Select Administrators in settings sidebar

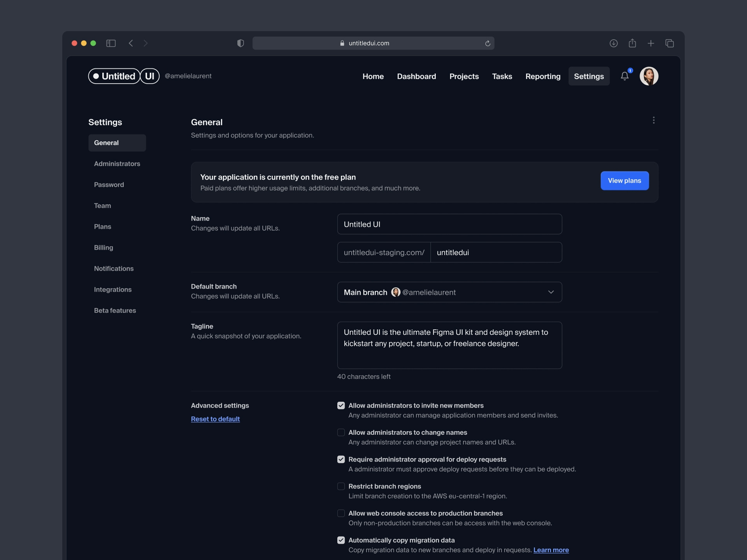[117, 164]
